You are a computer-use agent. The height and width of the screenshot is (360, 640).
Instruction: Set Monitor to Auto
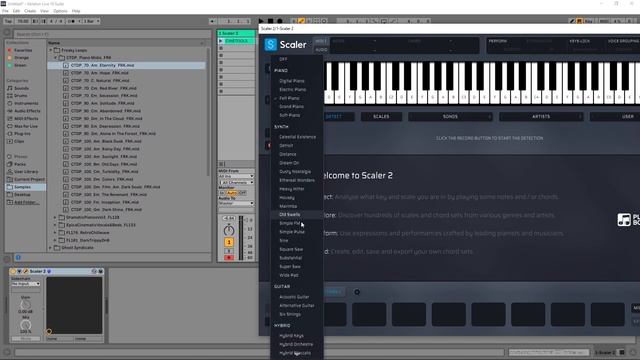pyautogui.click(x=232, y=193)
